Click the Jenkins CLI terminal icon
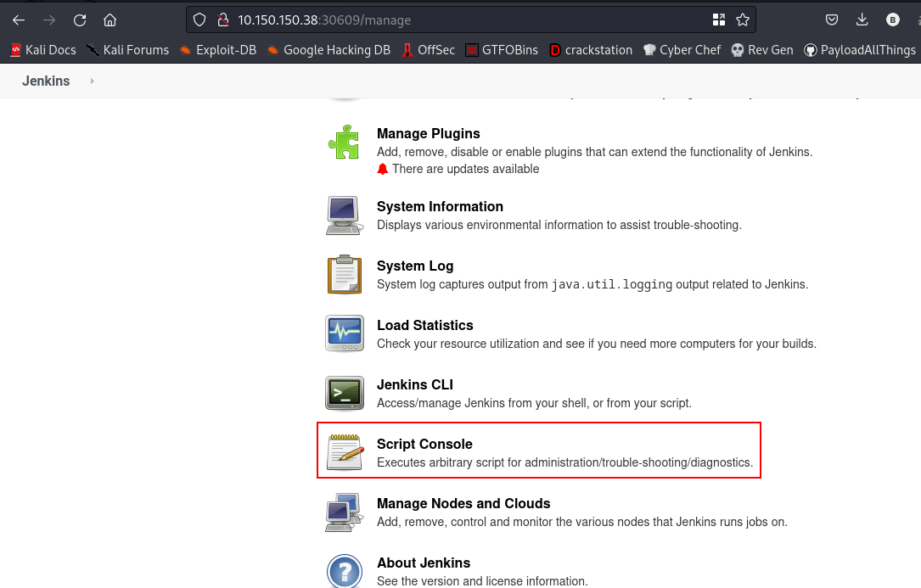Screen dimensions: 921x588 point(344,393)
